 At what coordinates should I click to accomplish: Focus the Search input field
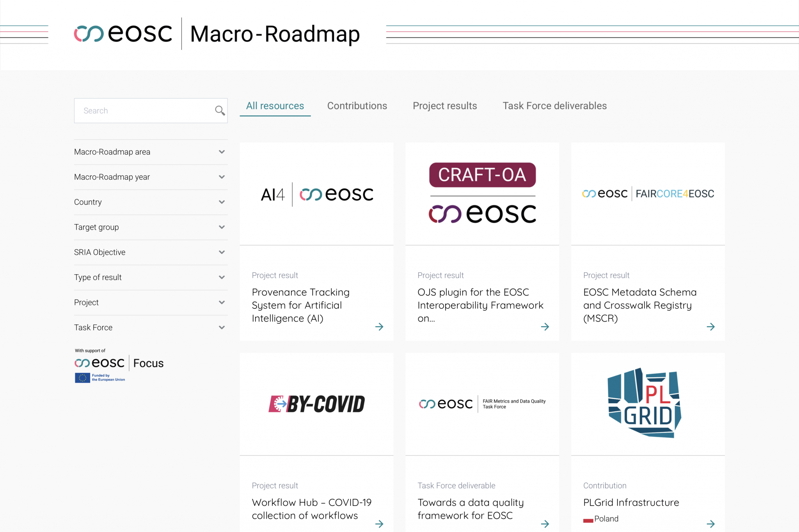(144, 111)
